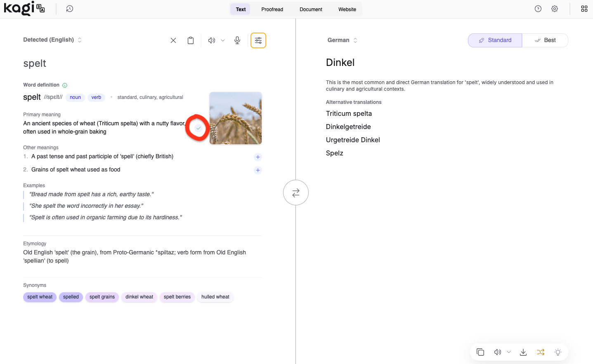This screenshot has width=593, height=364.
Task: Open the settings gear
Action: 555,9
